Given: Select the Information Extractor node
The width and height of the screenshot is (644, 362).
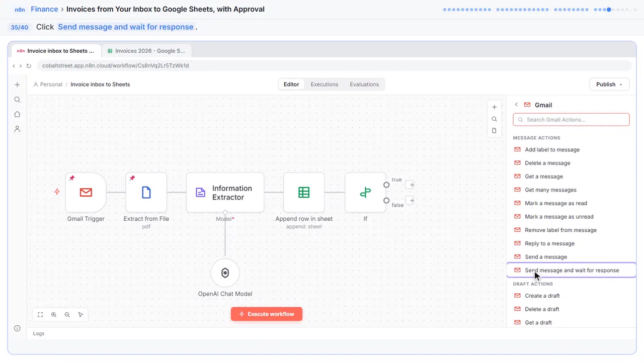Looking at the screenshot, I should coord(225,193).
